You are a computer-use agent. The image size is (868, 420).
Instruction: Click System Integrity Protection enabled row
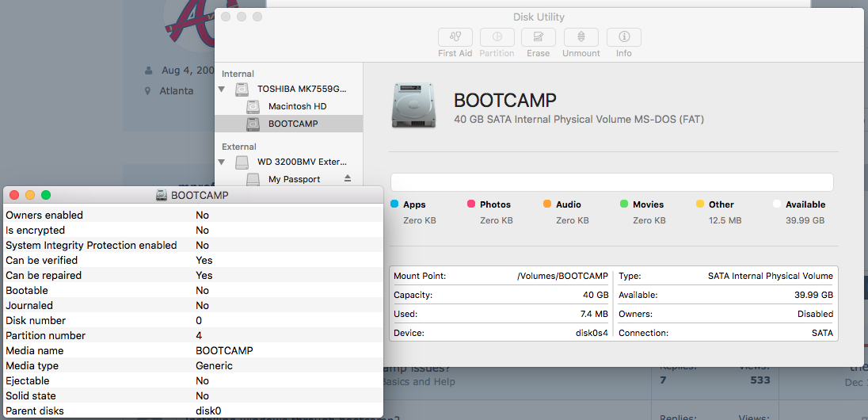coord(192,245)
